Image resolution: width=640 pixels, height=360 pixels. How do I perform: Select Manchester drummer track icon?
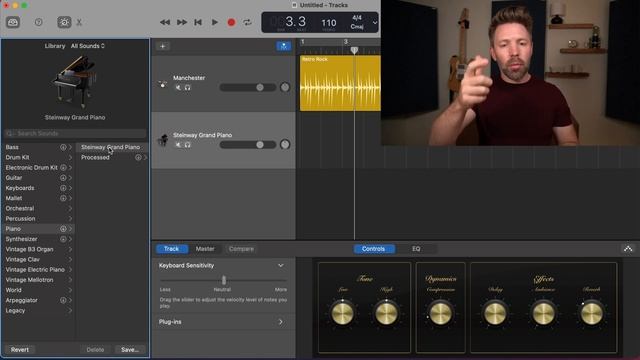tap(162, 84)
